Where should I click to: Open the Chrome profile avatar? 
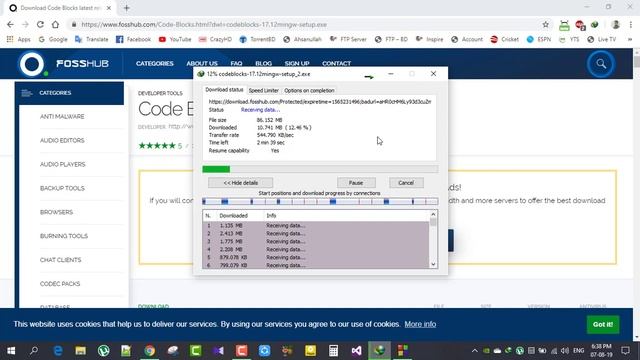[x=616, y=24]
